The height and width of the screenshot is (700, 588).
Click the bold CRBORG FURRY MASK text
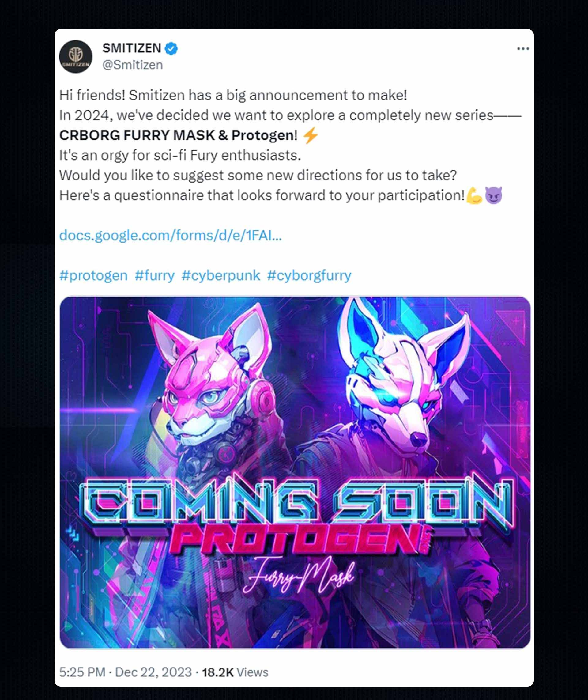(x=137, y=135)
